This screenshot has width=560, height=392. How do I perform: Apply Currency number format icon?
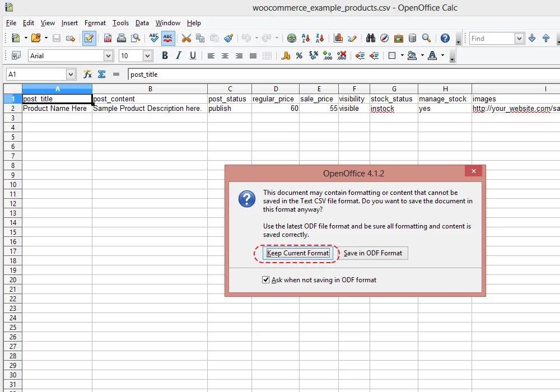(x=286, y=55)
